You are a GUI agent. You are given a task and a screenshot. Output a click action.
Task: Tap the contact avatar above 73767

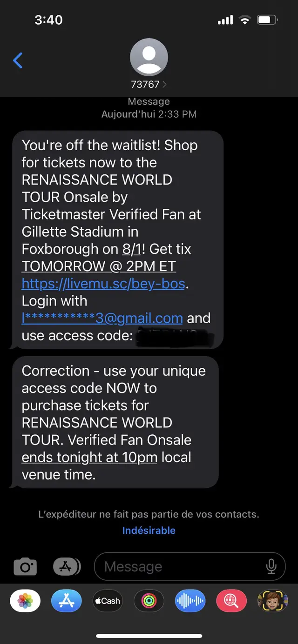coord(149,56)
